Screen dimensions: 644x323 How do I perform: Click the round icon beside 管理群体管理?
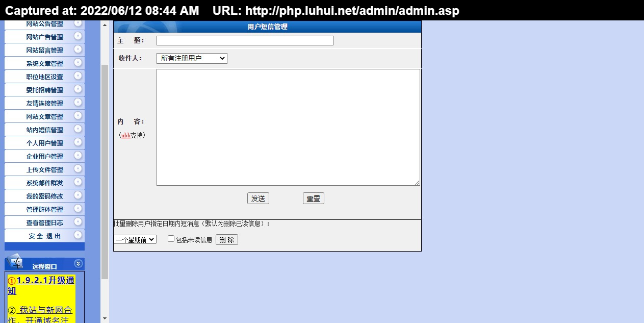(78, 208)
